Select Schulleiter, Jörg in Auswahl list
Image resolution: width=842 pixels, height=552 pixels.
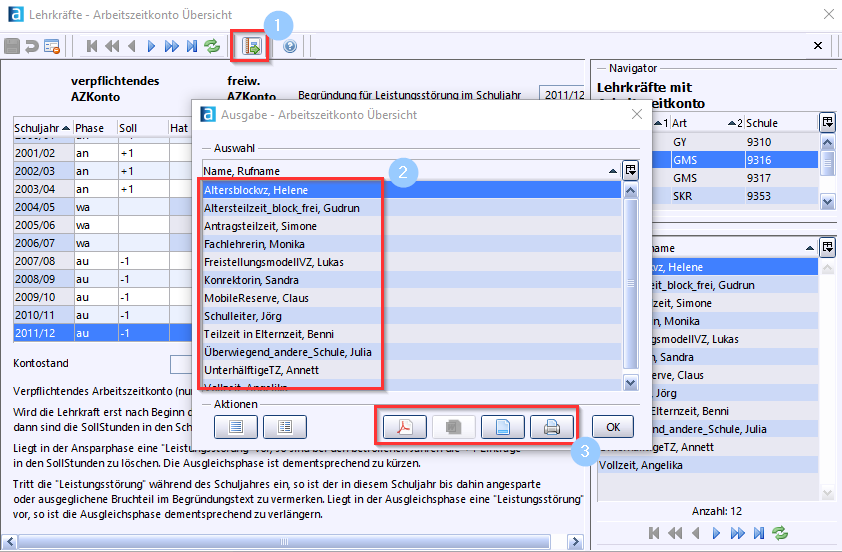pos(411,316)
